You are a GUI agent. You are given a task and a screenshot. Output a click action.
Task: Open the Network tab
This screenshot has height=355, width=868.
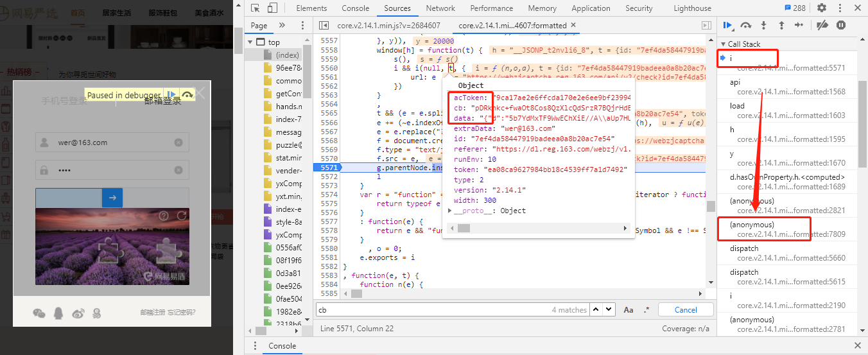(440, 8)
